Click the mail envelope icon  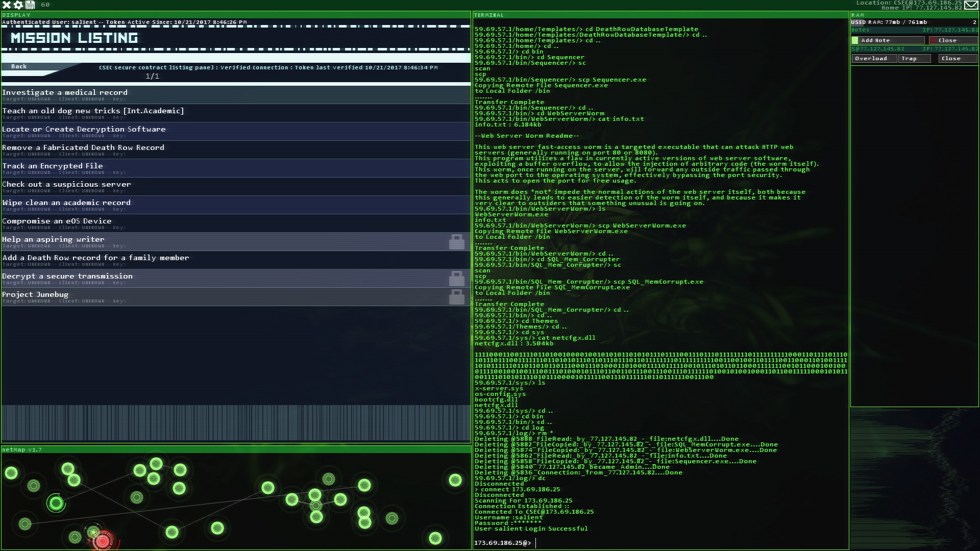click(971, 5)
